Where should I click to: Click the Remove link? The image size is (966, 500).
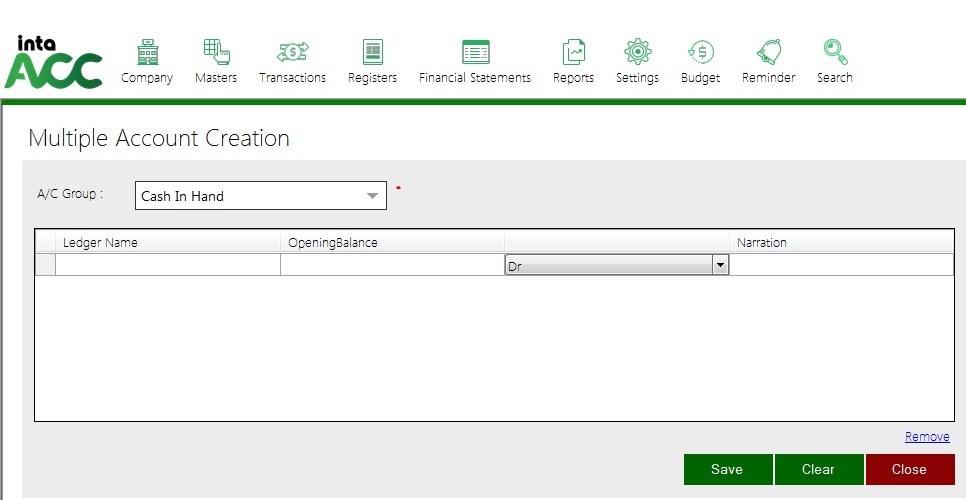pos(927,437)
